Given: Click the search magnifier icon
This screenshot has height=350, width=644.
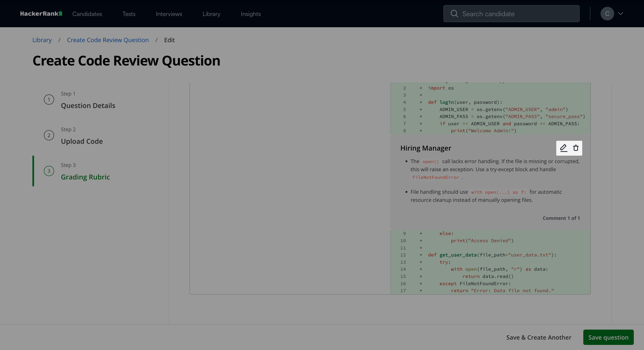Looking at the screenshot, I should (454, 14).
